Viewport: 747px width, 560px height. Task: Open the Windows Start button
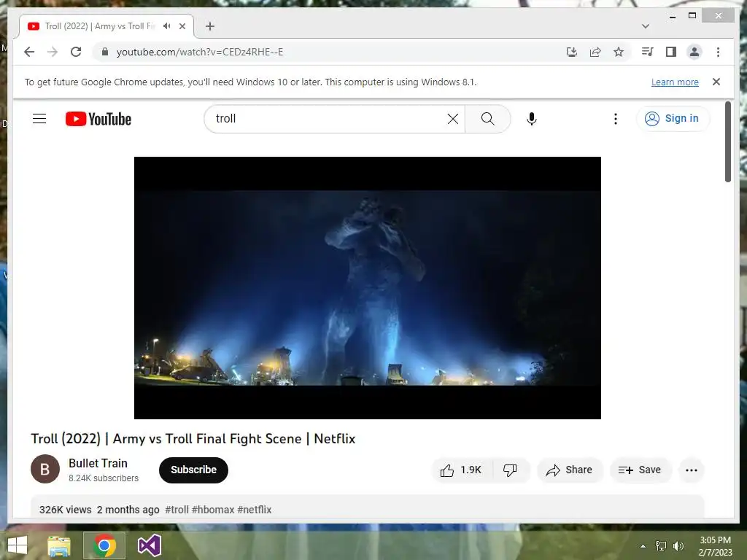tap(18, 545)
